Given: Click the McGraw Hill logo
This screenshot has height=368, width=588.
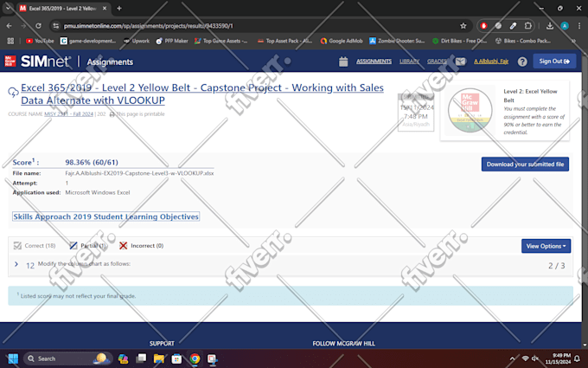Looking at the screenshot, I should click(10, 61).
